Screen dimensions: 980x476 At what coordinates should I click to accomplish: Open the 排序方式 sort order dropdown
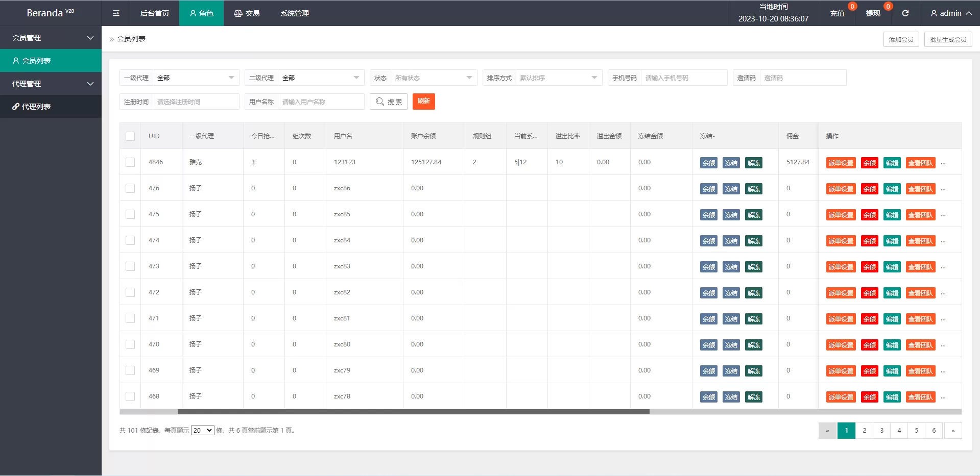point(558,78)
